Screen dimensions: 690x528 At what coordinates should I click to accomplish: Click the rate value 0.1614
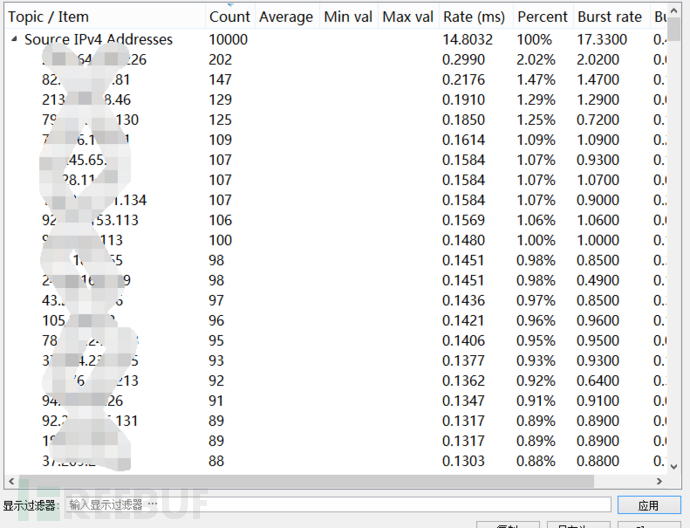tap(463, 140)
